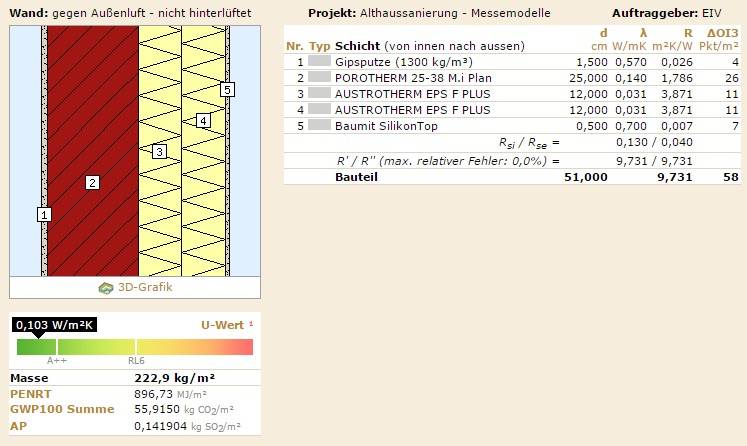
Task: Click the Bauteil row label
Action: pos(356,177)
